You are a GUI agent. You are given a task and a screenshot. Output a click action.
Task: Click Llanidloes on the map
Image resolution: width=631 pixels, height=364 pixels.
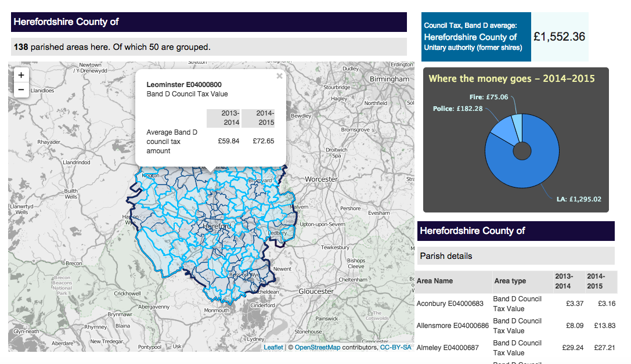pos(42,91)
